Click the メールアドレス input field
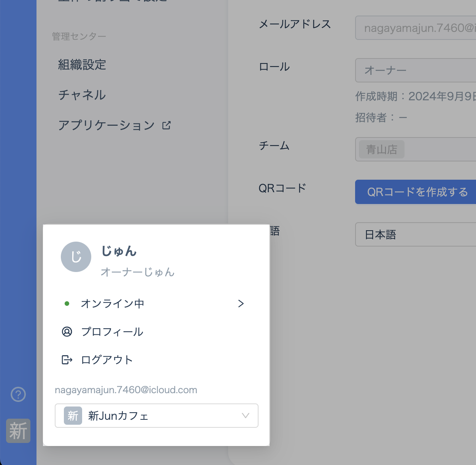This screenshot has height=465, width=476. click(415, 28)
